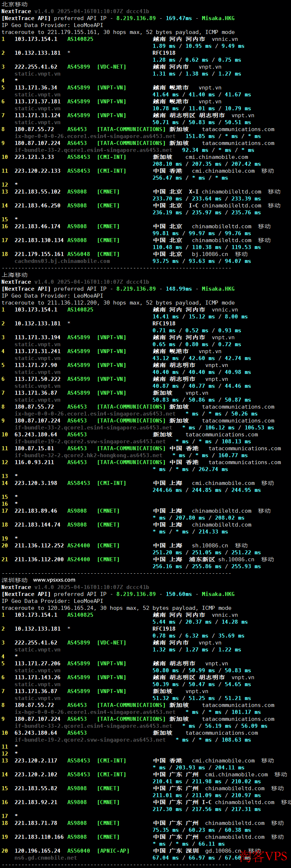The width and height of the screenshot is (291, 868).
Task: Select hop IP 221.183.92.21
Action: (36, 802)
